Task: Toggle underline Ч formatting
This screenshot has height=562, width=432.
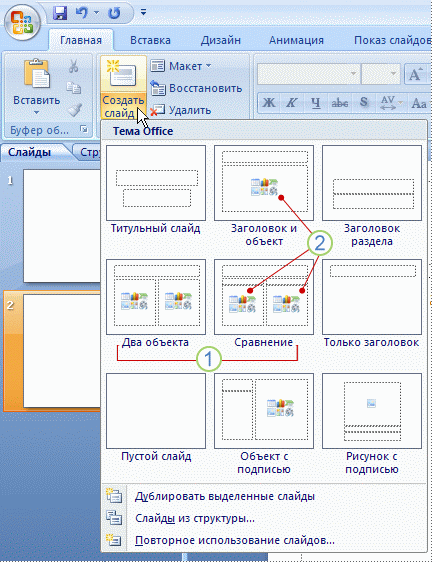Action: 315,103
